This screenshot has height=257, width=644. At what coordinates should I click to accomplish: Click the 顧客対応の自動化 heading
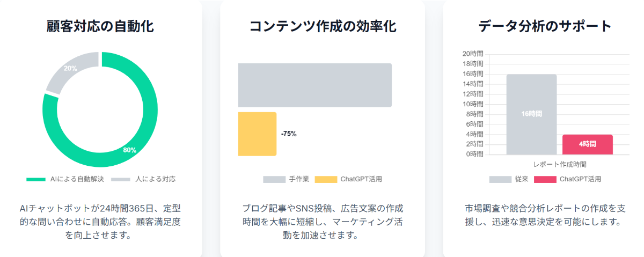click(100, 26)
